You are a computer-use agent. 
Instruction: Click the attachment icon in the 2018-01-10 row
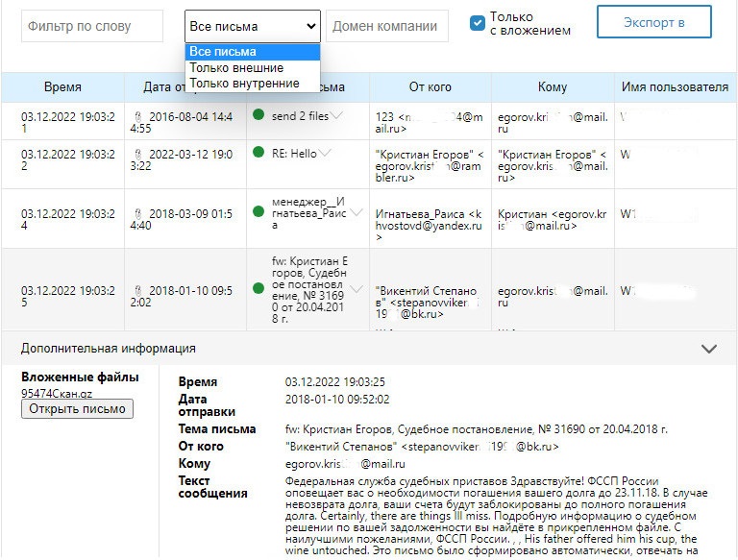(x=138, y=289)
